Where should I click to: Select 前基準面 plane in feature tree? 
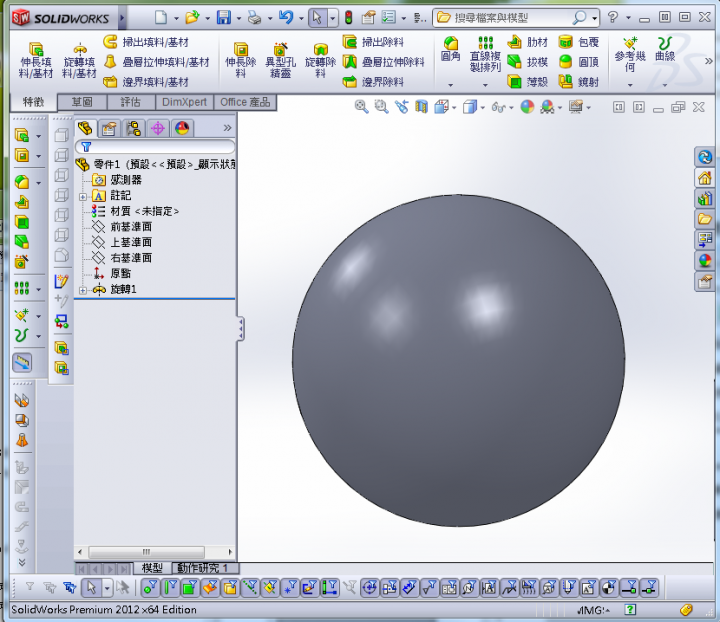coord(130,227)
